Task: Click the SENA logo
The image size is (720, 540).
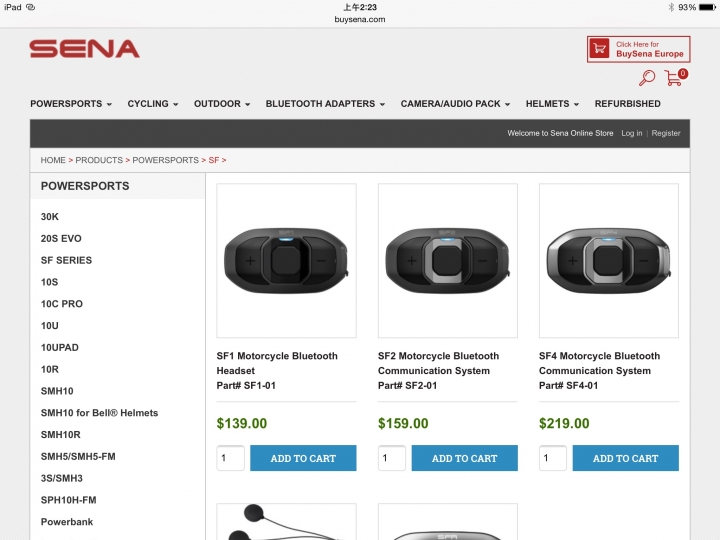Action: pyautogui.click(x=84, y=49)
